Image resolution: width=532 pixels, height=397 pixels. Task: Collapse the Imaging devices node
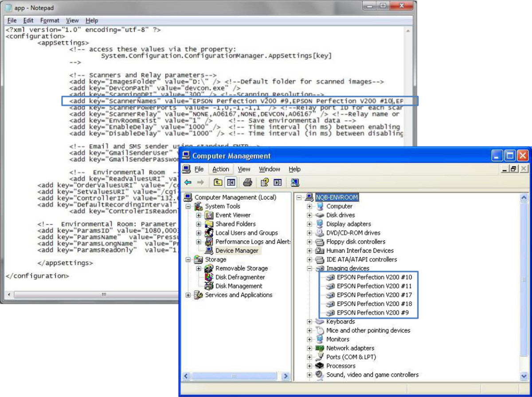click(309, 268)
